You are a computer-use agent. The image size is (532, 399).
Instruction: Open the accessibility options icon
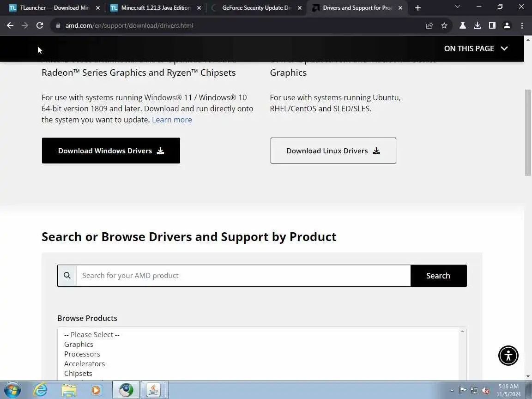click(508, 356)
